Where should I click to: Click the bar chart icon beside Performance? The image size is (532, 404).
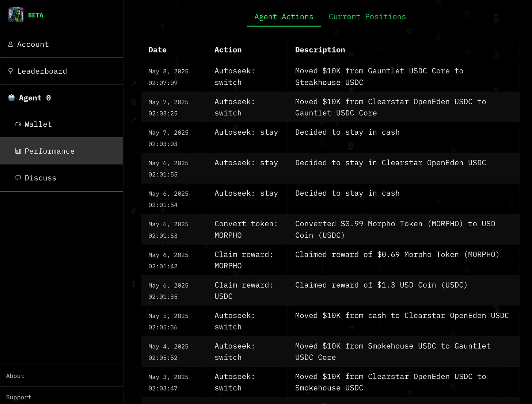click(x=18, y=151)
